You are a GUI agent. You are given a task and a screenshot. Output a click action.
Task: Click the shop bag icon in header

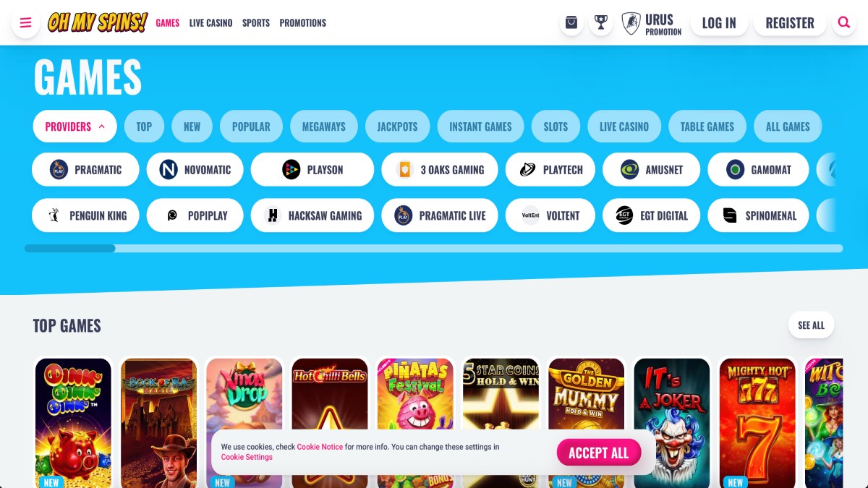(571, 22)
